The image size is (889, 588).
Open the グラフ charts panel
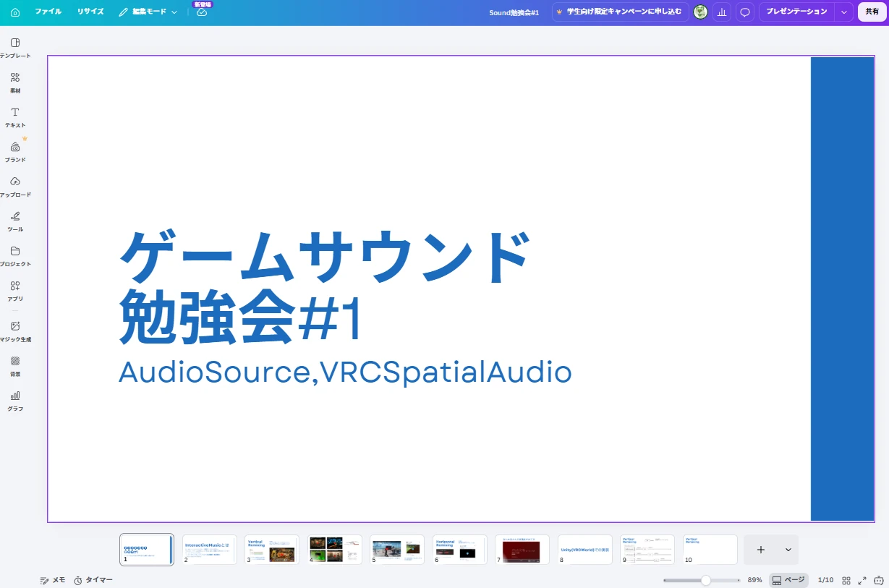pos(15,401)
